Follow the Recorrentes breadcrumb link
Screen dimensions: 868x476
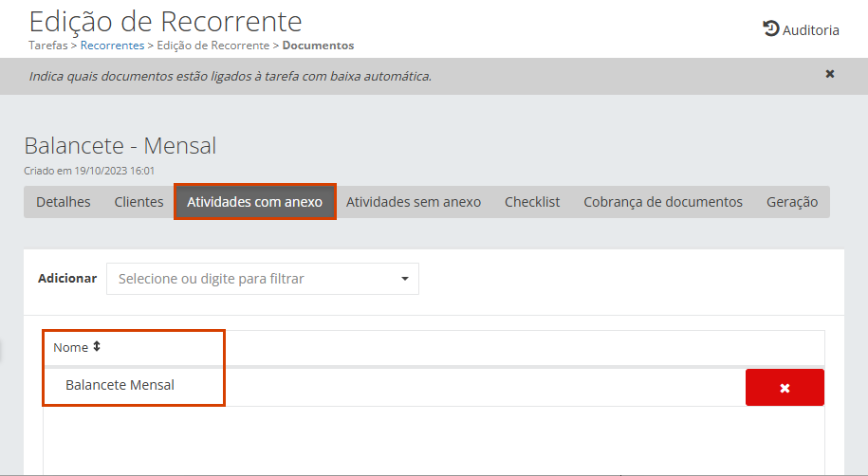112,46
